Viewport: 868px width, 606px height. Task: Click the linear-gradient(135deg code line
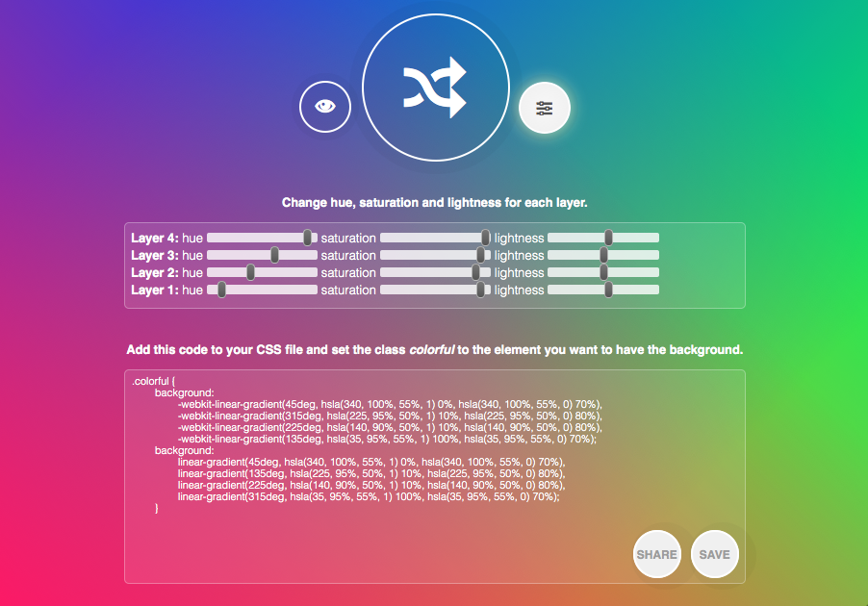371,473
